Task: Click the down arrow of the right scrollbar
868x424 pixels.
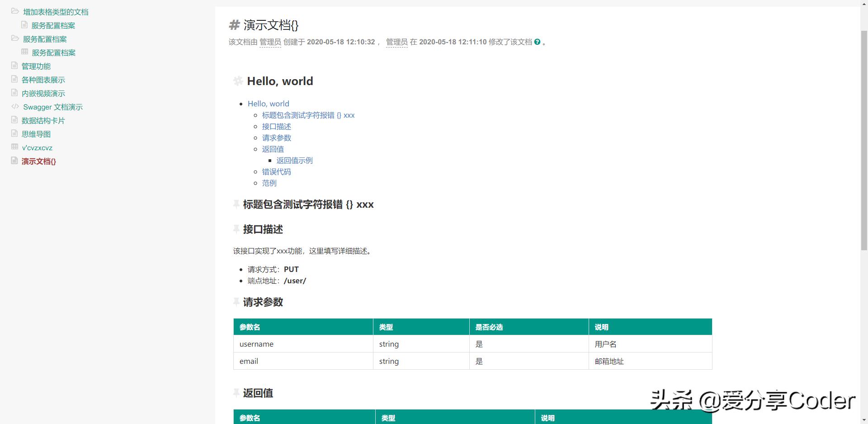Action: pyautogui.click(x=864, y=420)
